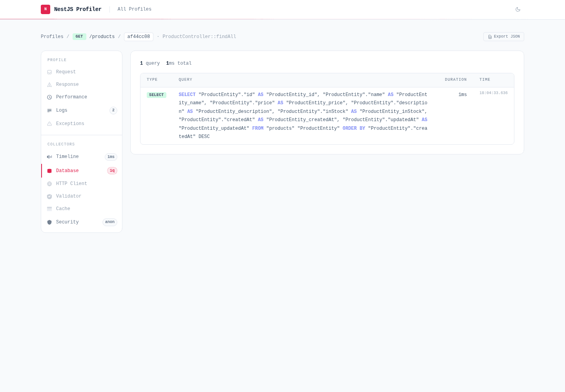Screen dimensions: 565x392
Task: Open the Logs section
Action: (x=82, y=110)
